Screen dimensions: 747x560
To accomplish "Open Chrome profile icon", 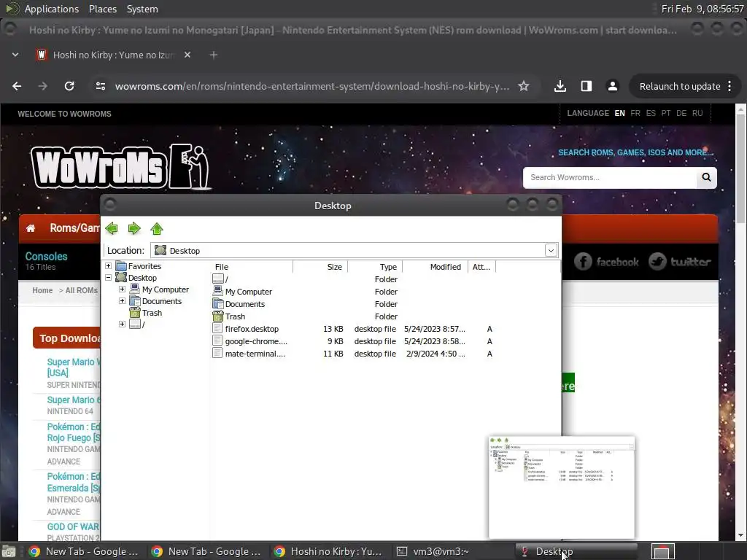I will [x=613, y=86].
